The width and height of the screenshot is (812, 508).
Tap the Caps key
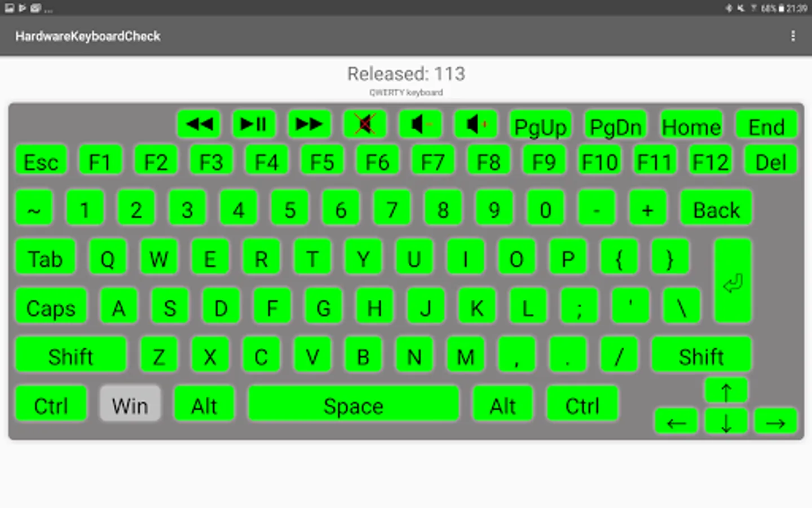pyautogui.click(x=51, y=306)
